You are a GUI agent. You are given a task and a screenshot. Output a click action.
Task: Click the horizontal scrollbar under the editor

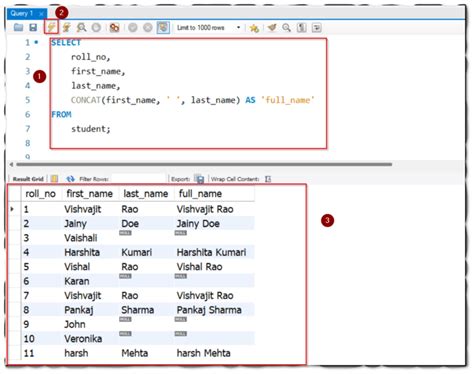point(204,164)
